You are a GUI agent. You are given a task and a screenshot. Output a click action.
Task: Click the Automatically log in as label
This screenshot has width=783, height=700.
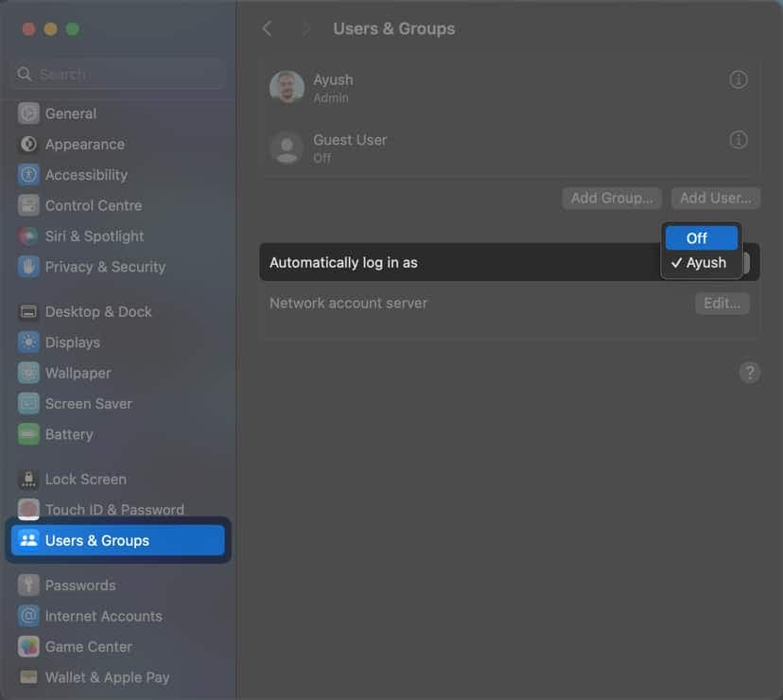[x=343, y=263]
